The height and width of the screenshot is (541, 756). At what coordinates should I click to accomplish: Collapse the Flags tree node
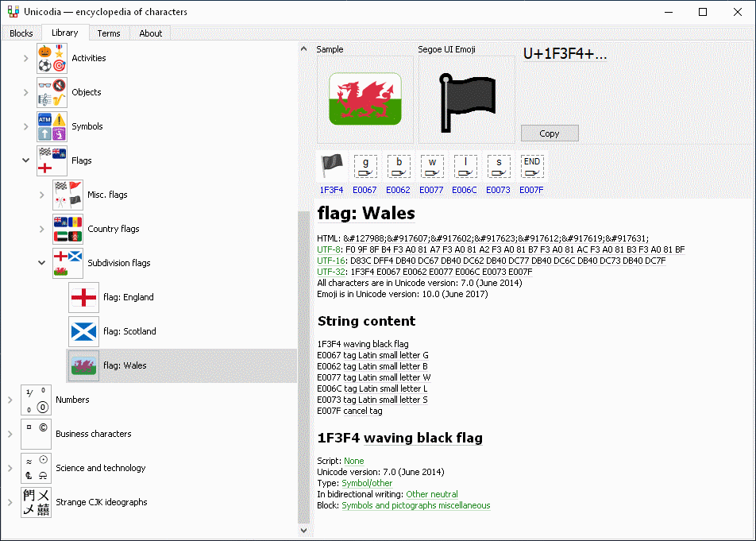pyautogui.click(x=26, y=160)
